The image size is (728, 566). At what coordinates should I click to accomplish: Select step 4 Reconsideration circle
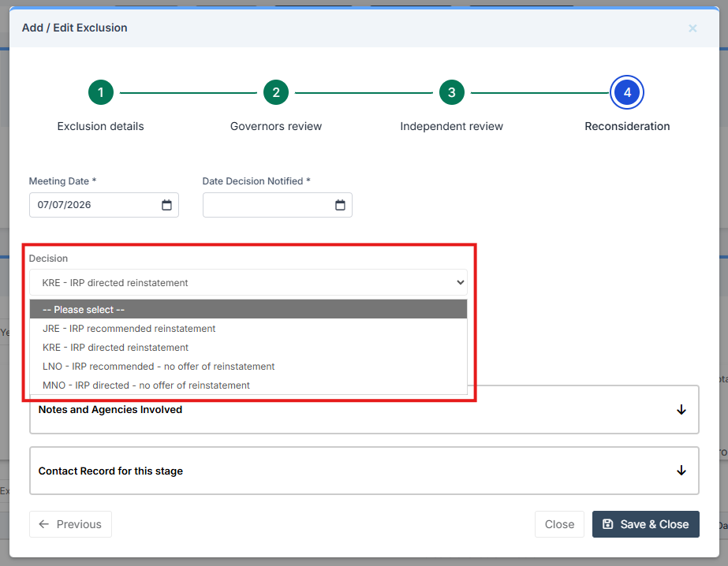pyautogui.click(x=627, y=92)
